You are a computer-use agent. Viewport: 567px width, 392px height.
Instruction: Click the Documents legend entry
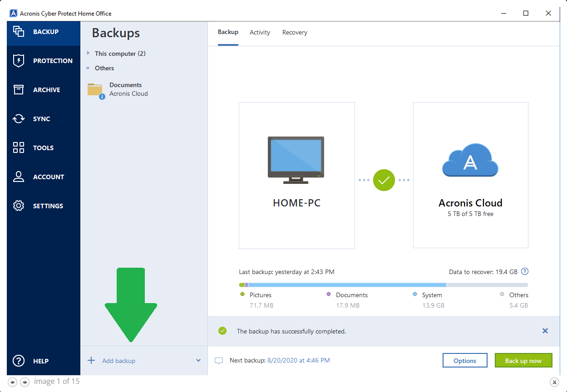(x=347, y=300)
